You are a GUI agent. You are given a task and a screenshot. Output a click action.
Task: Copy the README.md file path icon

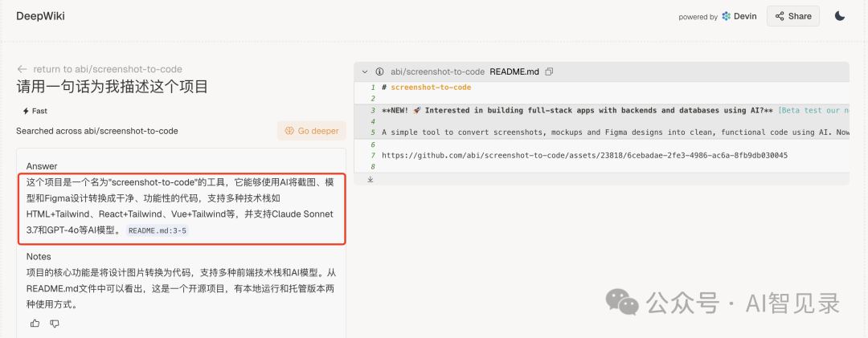point(549,71)
